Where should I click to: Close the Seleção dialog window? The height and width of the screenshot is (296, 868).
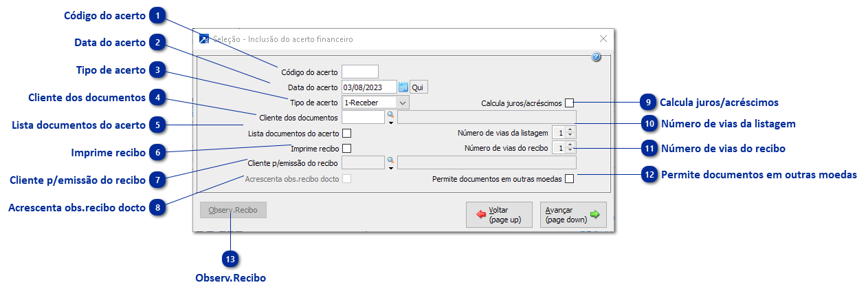[x=603, y=39]
